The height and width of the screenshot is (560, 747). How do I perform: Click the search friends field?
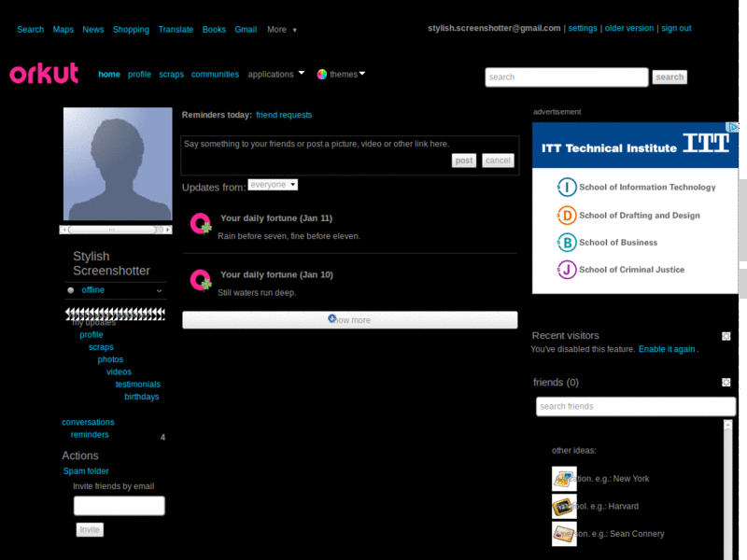pyautogui.click(x=636, y=406)
